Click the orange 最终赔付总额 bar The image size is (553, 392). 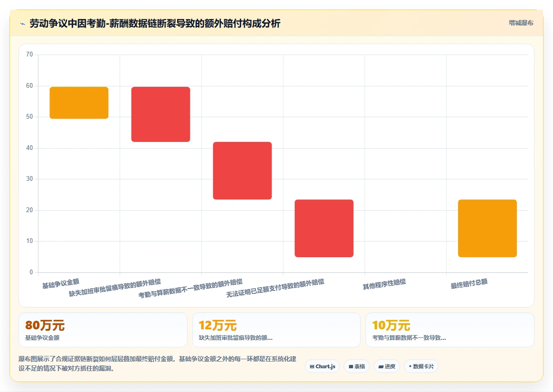coord(487,228)
